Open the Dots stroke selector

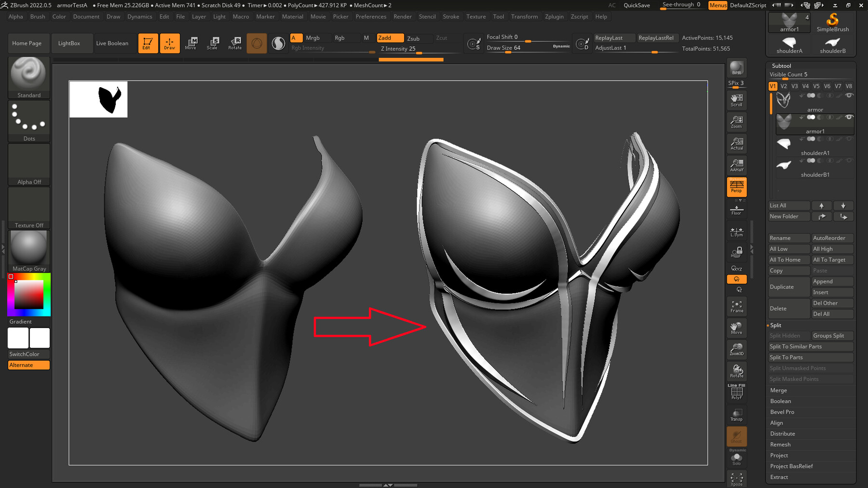(29, 121)
